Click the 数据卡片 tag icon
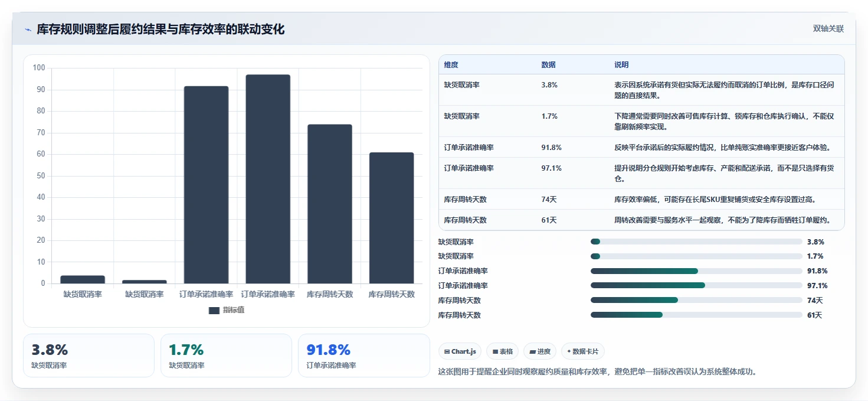The height and width of the screenshot is (401, 868). (x=569, y=351)
